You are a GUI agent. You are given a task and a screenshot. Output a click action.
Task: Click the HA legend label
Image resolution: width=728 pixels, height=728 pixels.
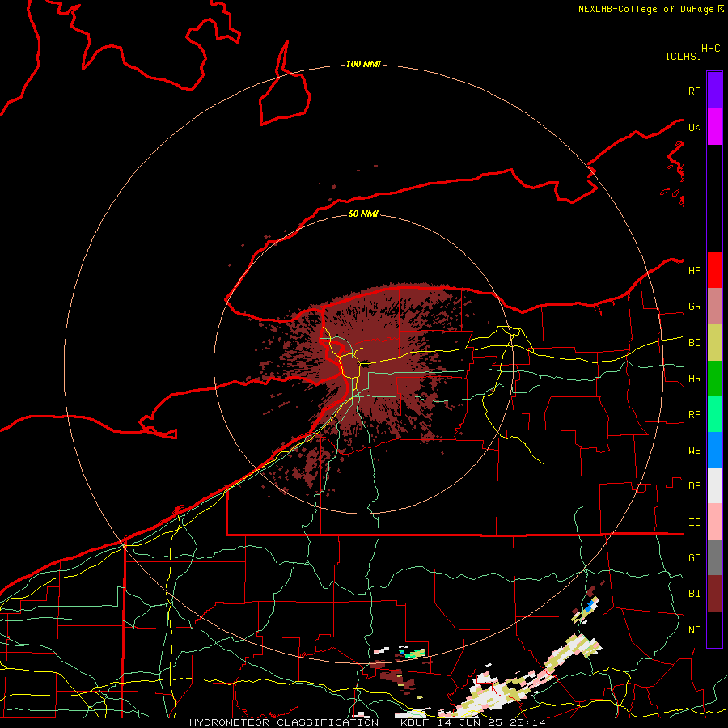[694, 271]
